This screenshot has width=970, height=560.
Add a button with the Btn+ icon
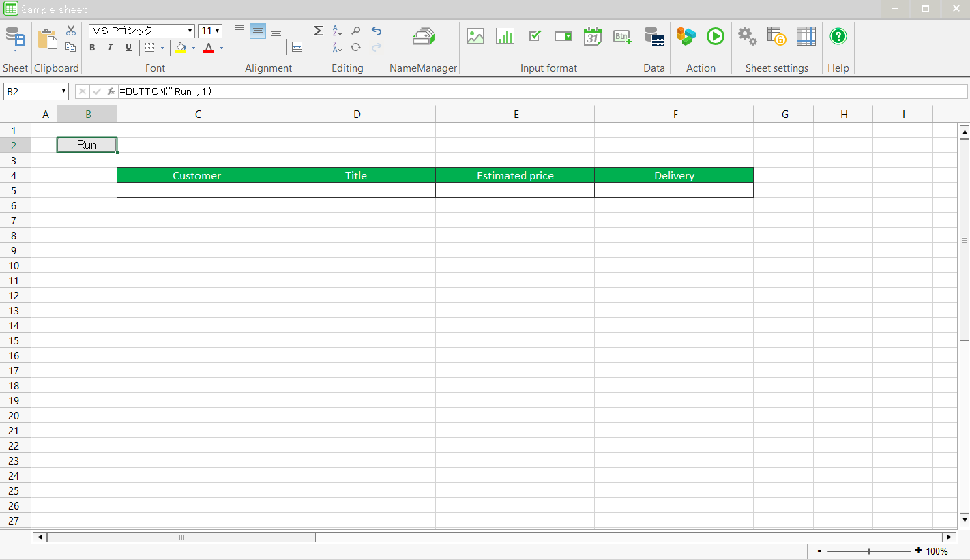[x=622, y=37]
